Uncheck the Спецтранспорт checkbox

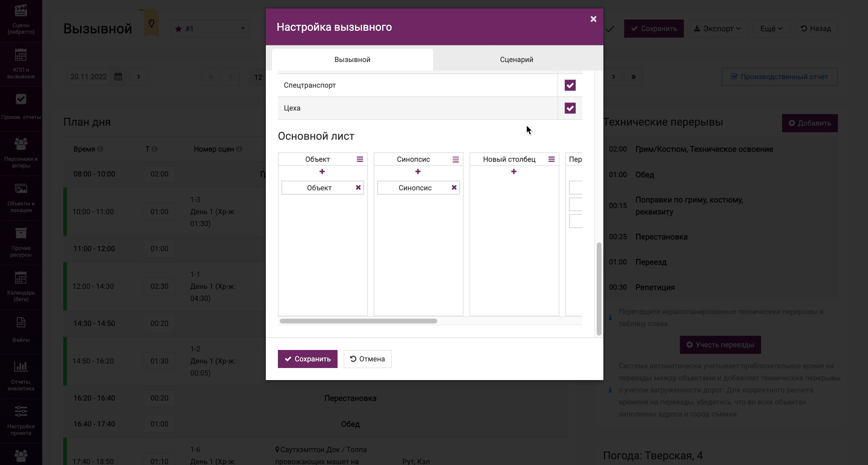pos(570,85)
